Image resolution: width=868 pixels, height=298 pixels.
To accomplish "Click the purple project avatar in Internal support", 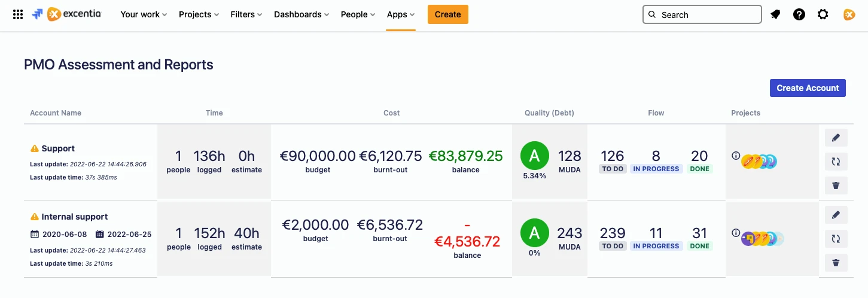I will (x=748, y=239).
